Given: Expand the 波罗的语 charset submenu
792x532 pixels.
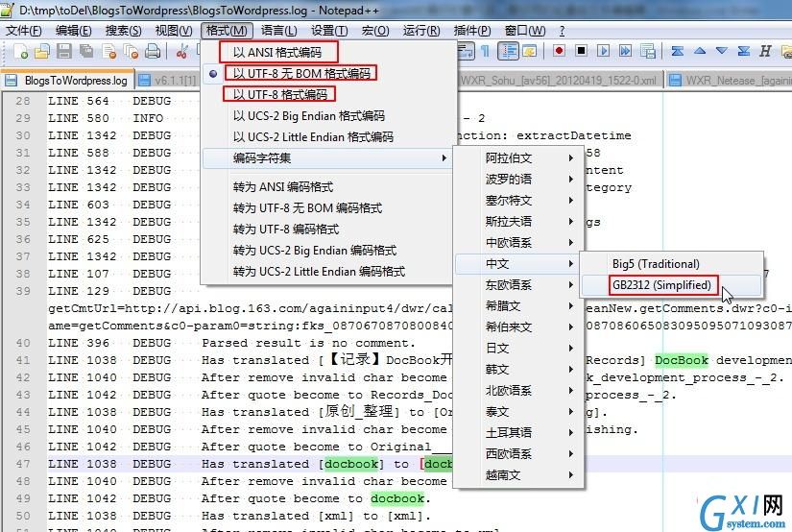Looking at the screenshot, I should point(518,180).
